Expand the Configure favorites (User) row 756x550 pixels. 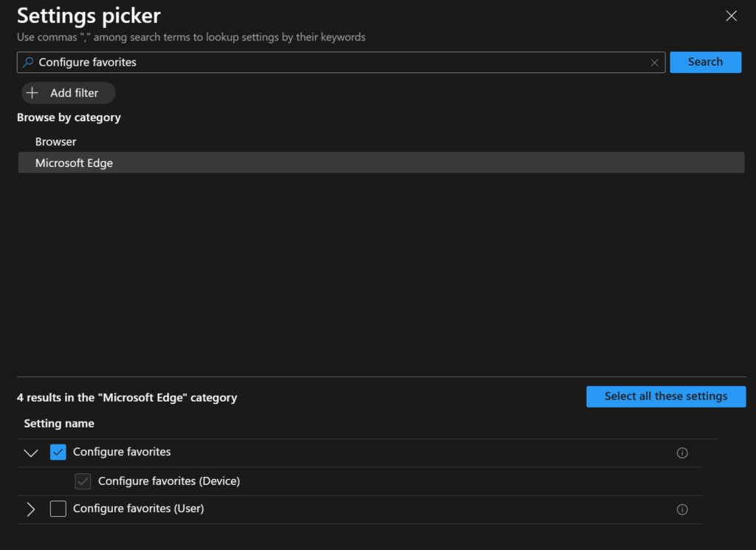coord(31,509)
